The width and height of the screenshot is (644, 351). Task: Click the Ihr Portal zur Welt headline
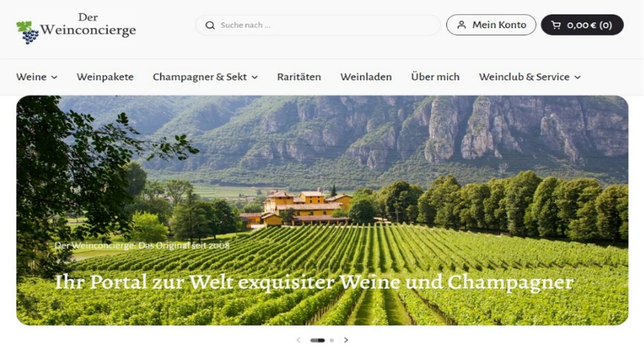click(314, 282)
